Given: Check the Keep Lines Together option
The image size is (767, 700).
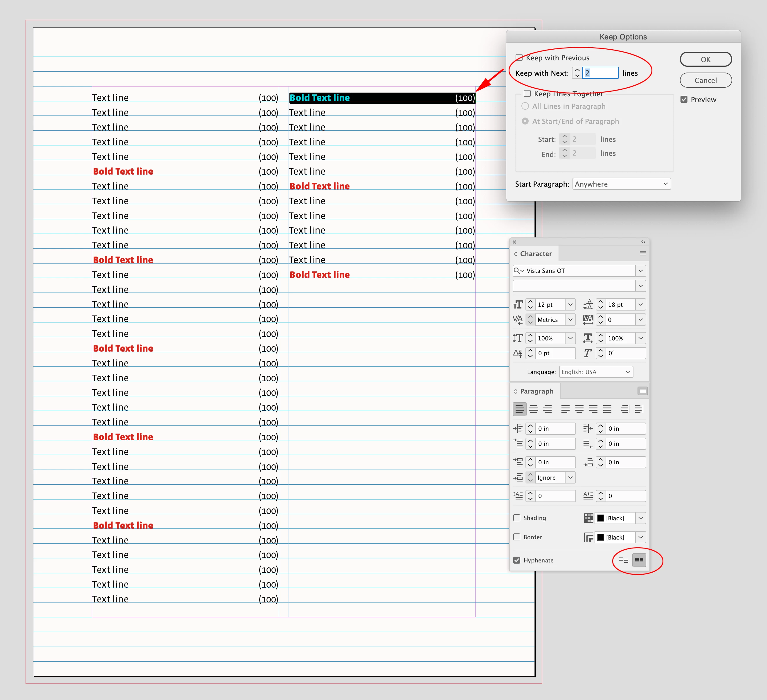Looking at the screenshot, I should tap(527, 93).
